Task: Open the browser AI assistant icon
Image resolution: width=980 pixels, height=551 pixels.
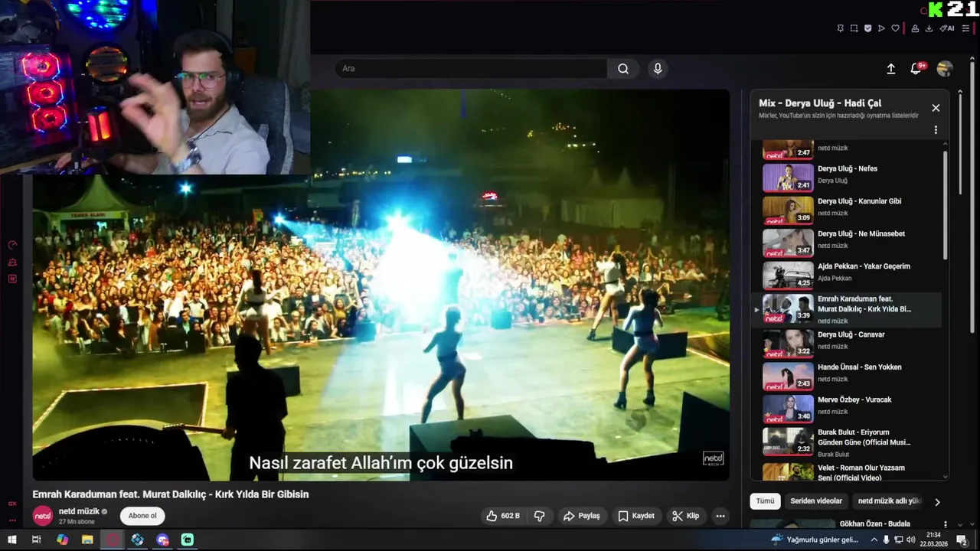Action: (x=947, y=28)
